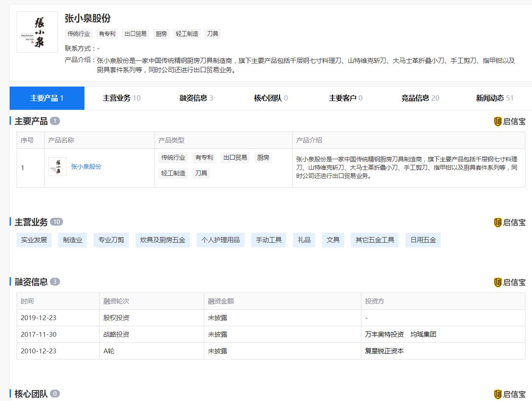Switch to the 主营业务 tab

click(122, 98)
